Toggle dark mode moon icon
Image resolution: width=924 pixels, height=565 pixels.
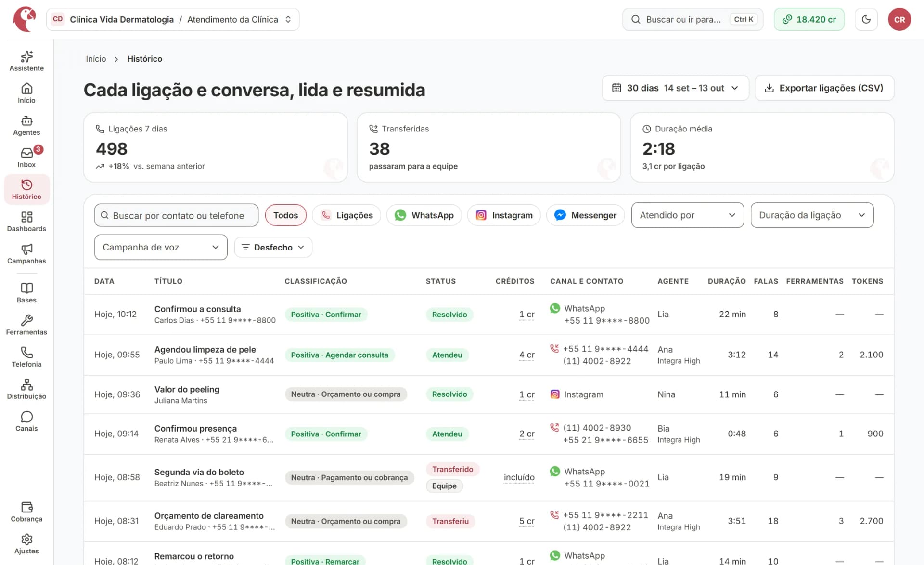[x=866, y=19]
